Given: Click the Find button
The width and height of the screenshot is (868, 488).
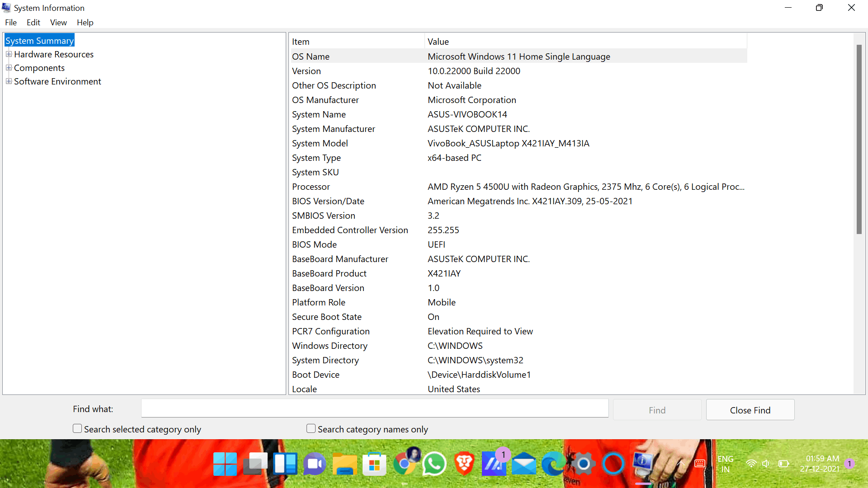Looking at the screenshot, I should click(657, 410).
